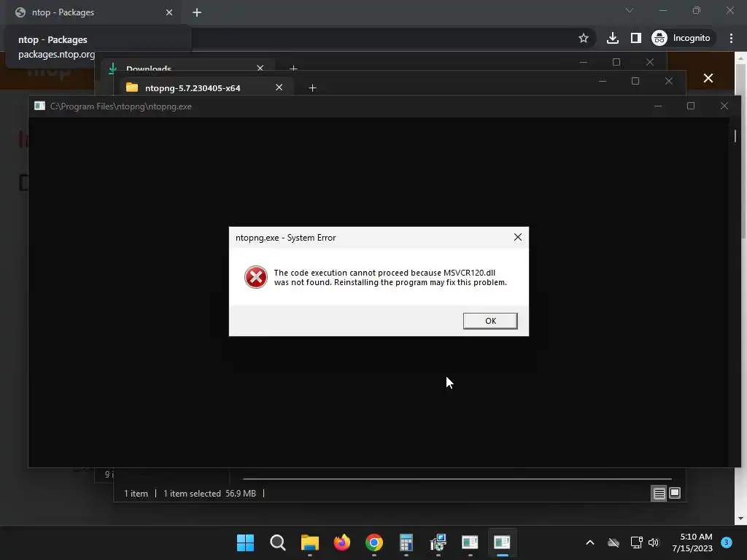Add new tab in Downloads Explorer window
747x560 pixels.
click(x=293, y=69)
